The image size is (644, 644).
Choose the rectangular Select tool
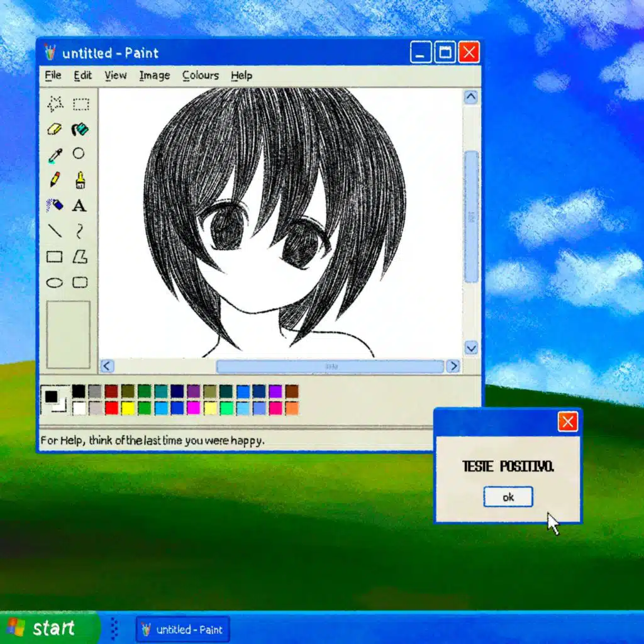pos(81,104)
